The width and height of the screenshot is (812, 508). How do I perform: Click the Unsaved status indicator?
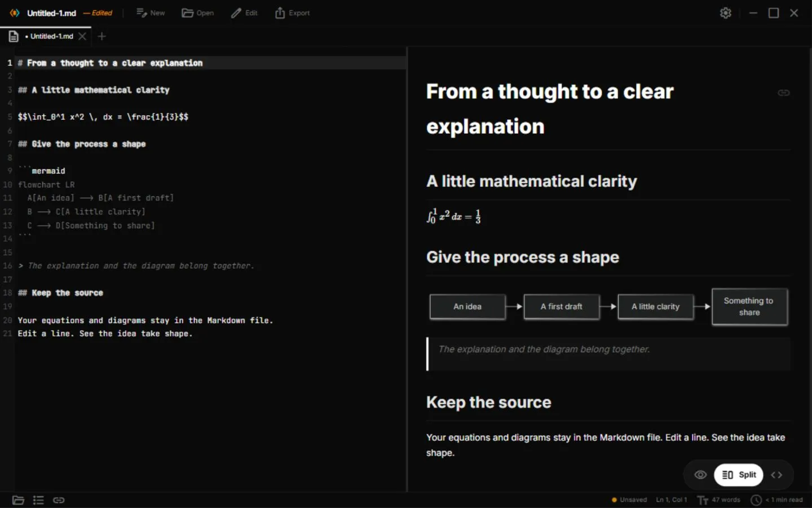(x=629, y=500)
